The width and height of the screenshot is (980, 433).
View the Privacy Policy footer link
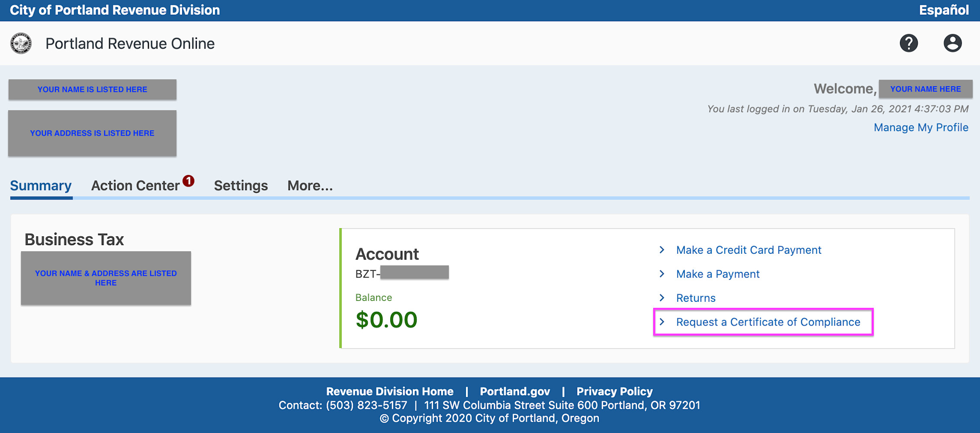pyautogui.click(x=614, y=391)
